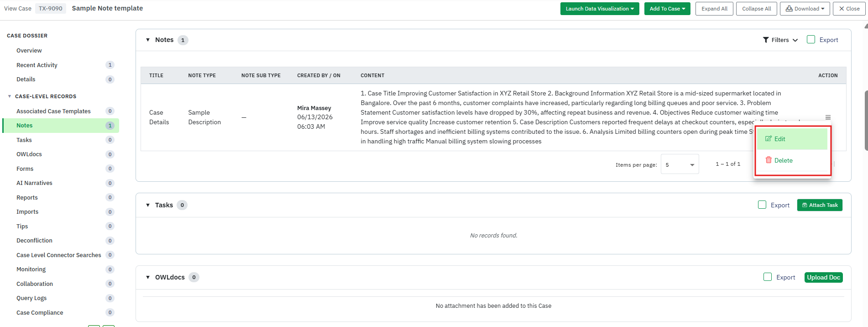Open Associated Case Templates in sidebar
This screenshot has width=868, height=327.
[x=53, y=111]
